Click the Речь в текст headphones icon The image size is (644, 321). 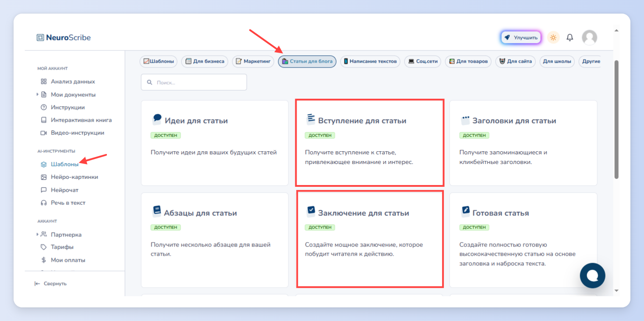coord(44,203)
